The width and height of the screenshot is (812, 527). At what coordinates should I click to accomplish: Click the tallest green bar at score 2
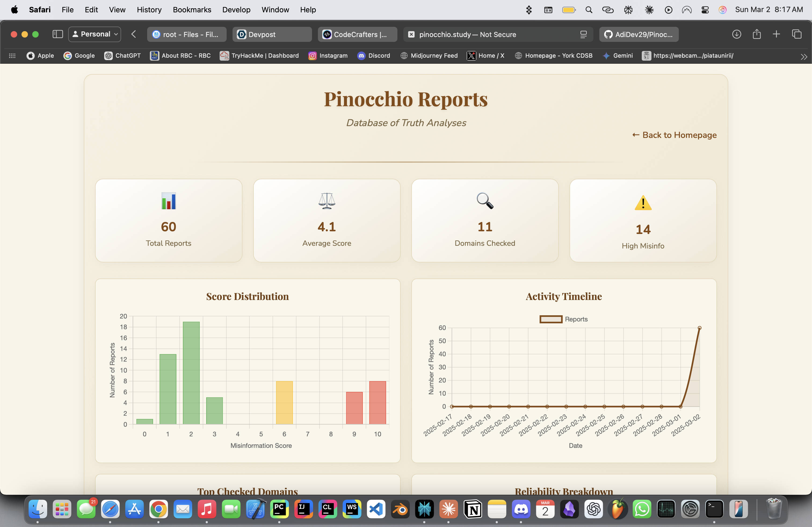(x=191, y=373)
